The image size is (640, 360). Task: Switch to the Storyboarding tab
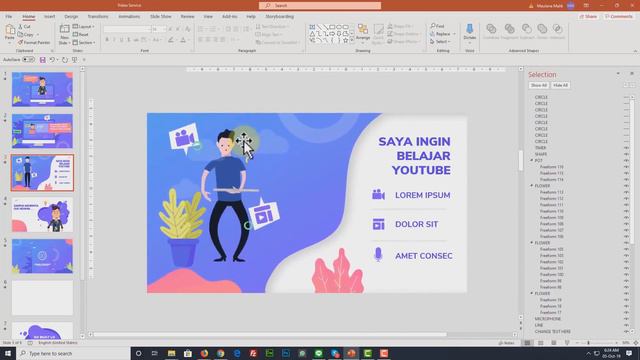click(x=280, y=17)
